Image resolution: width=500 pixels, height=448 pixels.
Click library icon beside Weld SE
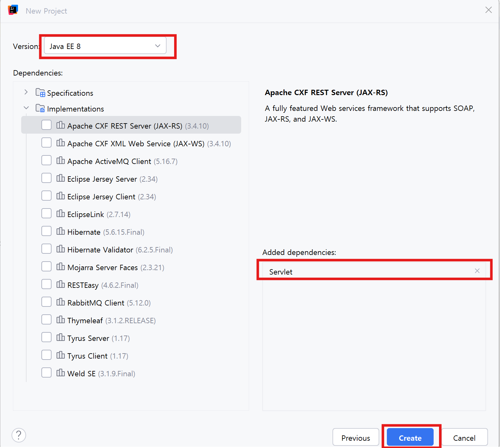[61, 373]
